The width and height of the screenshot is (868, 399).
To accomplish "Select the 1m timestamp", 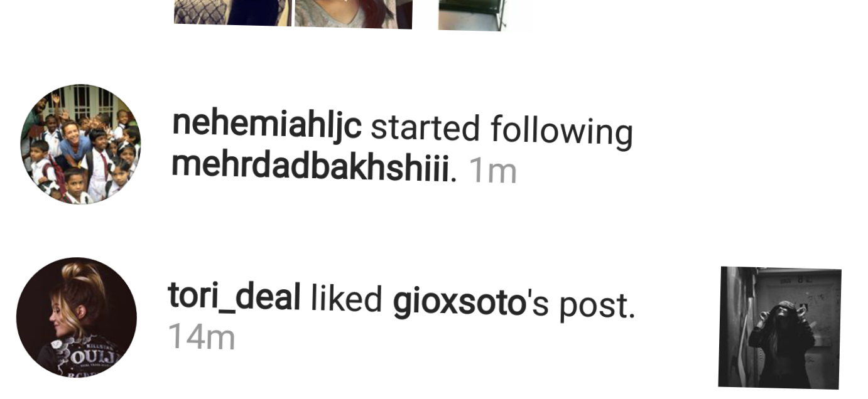I will [492, 171].
